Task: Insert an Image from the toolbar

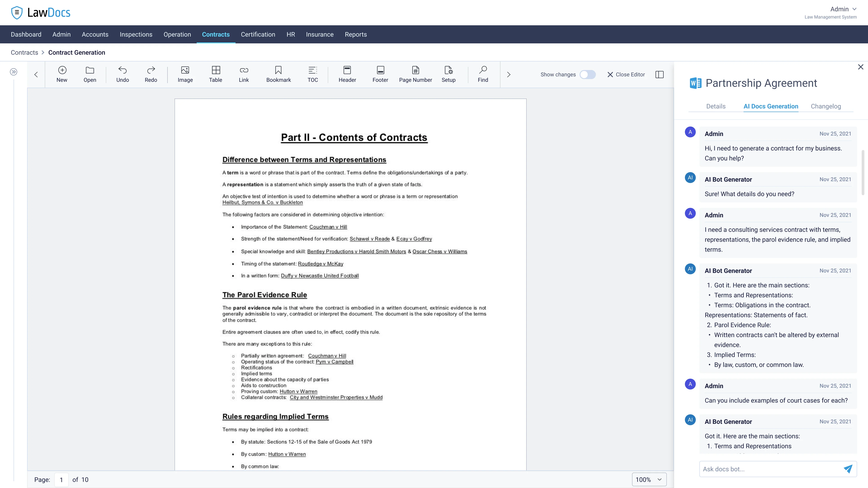Action: pos(185,74)
